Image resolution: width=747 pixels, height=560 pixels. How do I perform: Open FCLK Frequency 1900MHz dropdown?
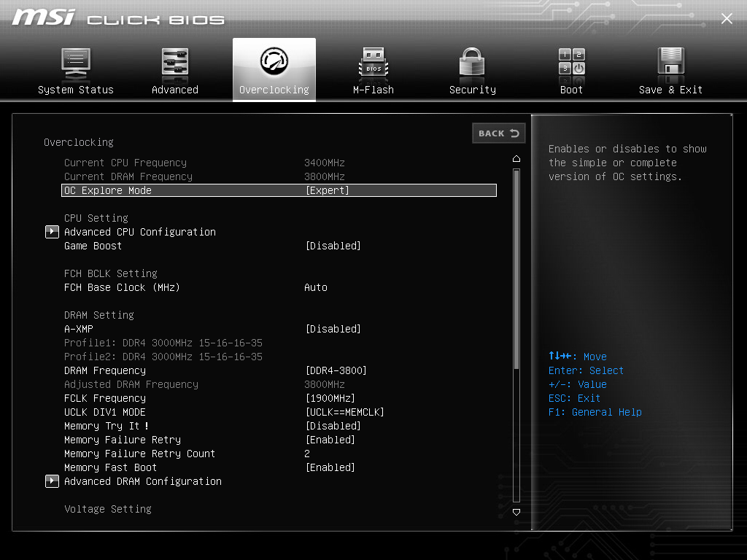(x=330, y=398)
